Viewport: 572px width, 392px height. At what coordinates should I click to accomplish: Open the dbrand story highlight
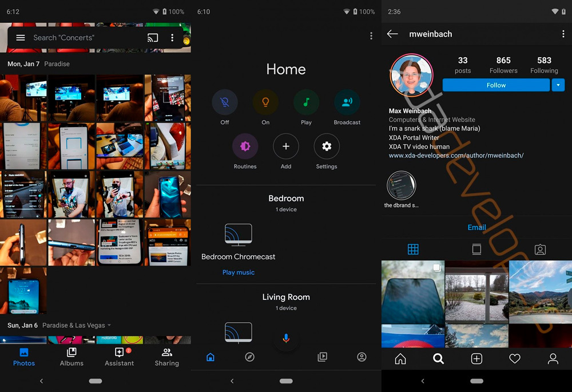402,185
